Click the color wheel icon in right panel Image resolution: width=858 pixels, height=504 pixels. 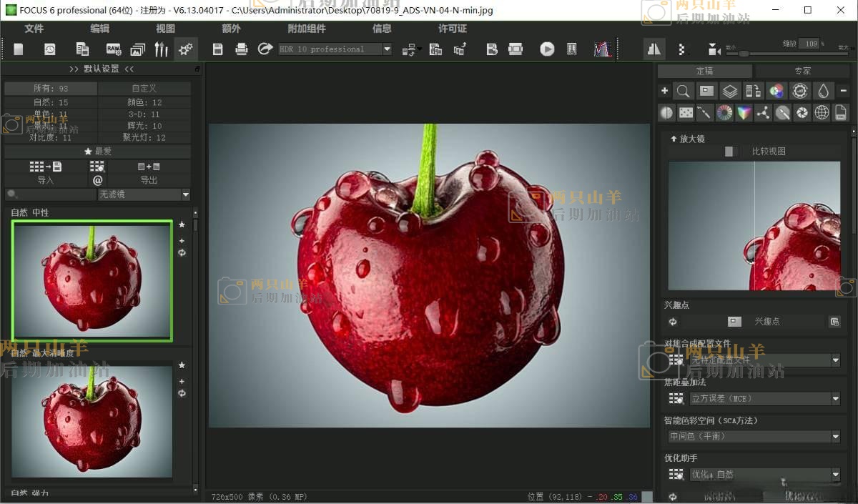pos(724,112)
